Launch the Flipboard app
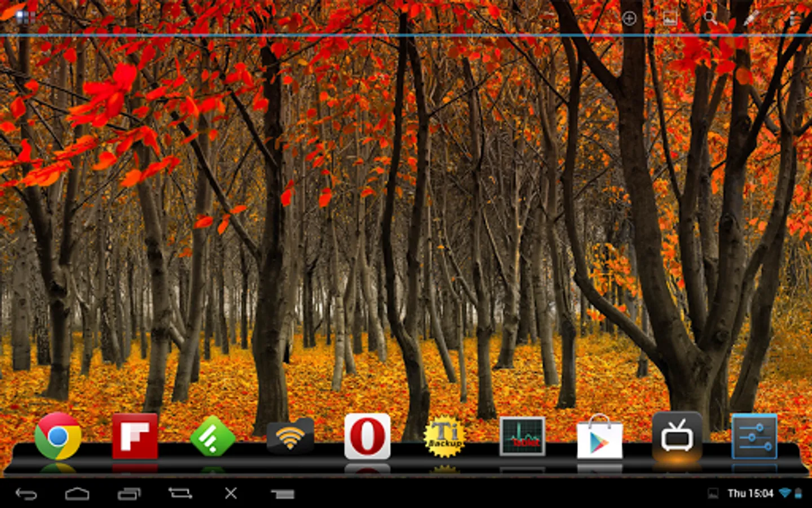Screen dimensions: 812x508 (135, 436)
